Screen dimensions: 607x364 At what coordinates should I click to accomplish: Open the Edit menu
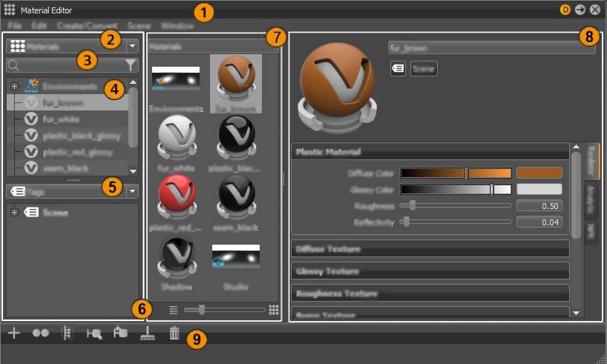[39, 25]
